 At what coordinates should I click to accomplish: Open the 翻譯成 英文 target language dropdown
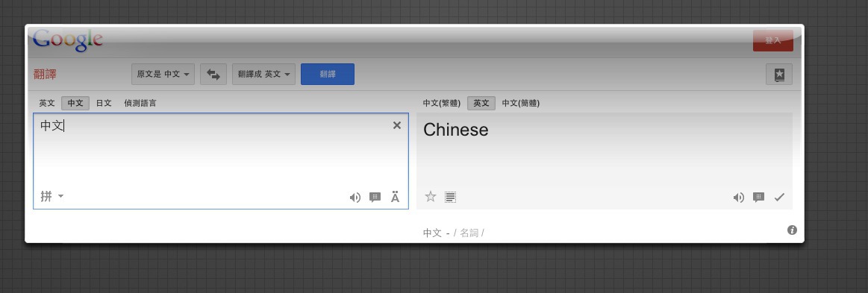coord(263,74)
